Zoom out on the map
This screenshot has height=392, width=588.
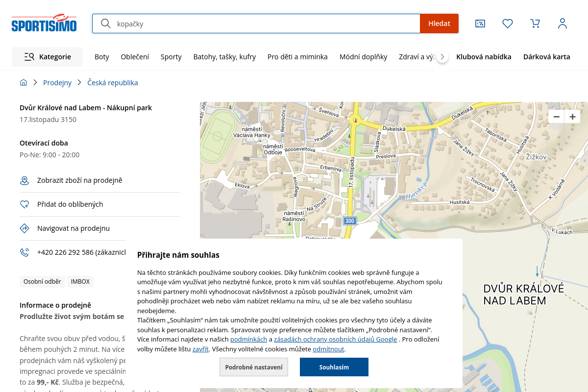pyautogui.click(x=557, y=117)
